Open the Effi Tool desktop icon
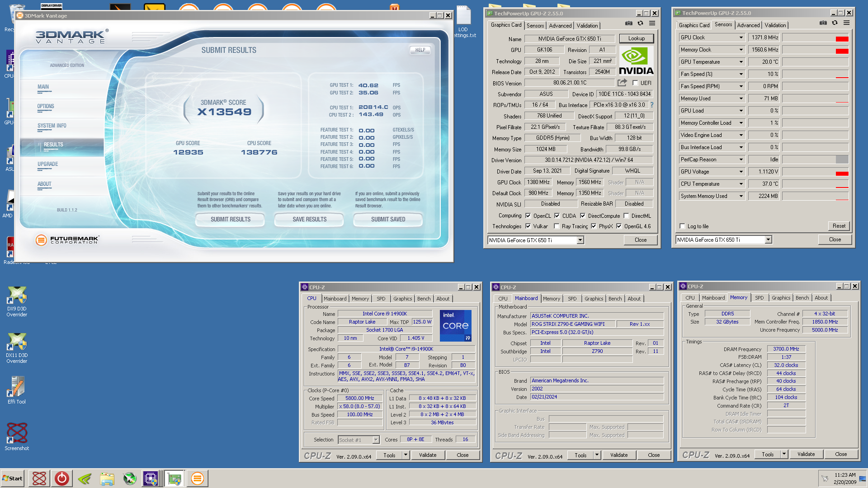This screenshot has height=488, width=868. (x=17, y=390)
